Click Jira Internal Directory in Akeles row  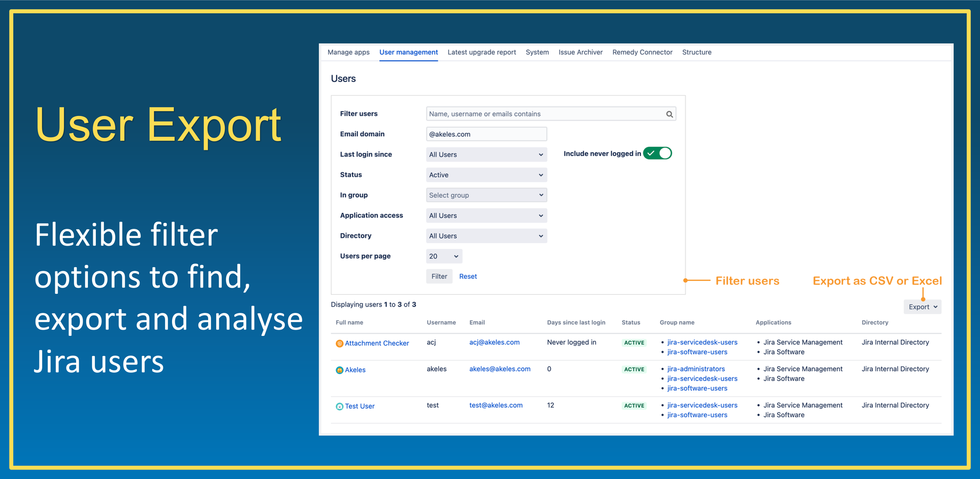coord(895,369)
